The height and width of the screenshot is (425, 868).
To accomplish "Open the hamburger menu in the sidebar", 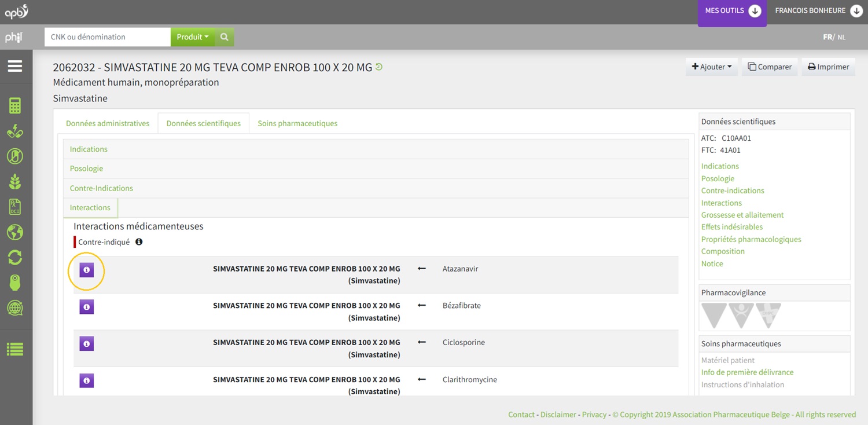I will [x=15, y=66].
